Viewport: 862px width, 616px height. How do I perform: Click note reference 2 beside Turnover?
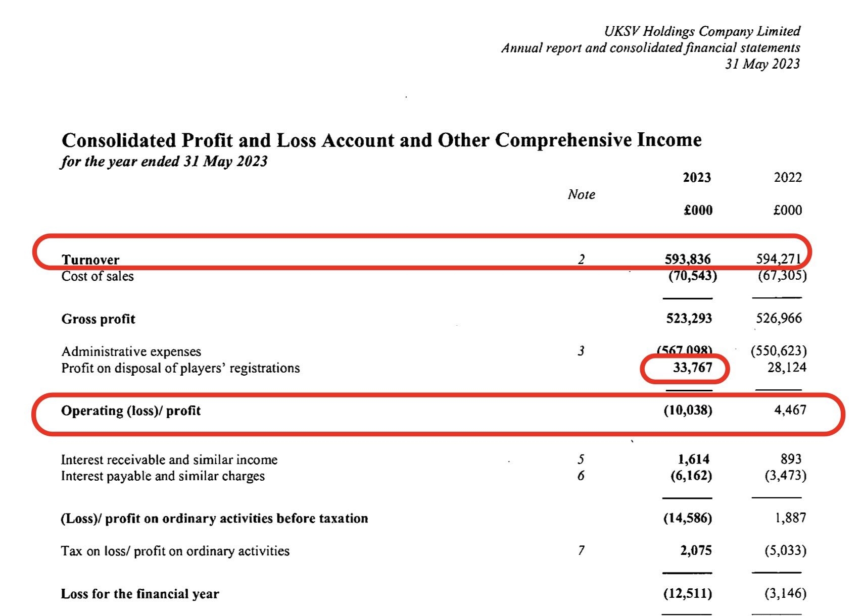pos(581,260)
